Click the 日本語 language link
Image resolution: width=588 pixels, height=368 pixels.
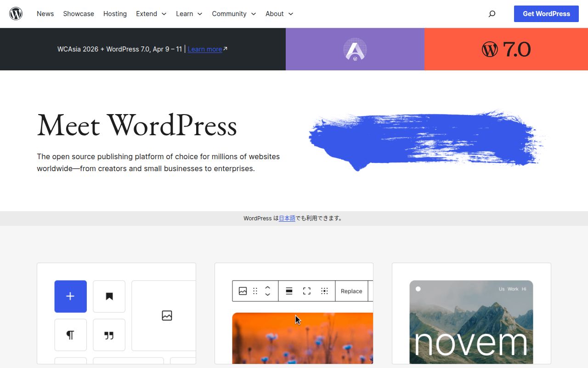(x=287, y=218)
